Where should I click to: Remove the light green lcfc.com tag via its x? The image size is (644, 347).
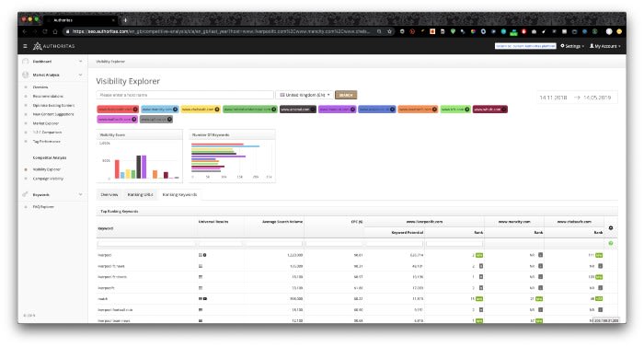(467, 110)
